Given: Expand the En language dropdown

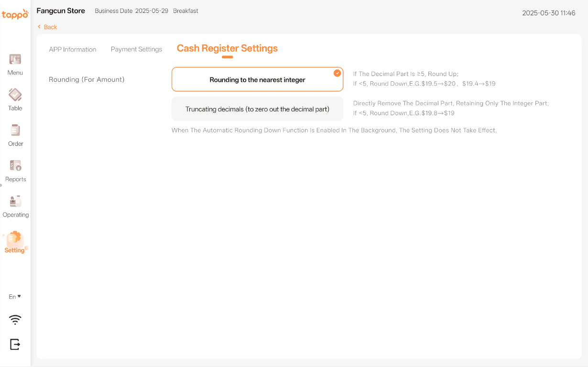Looking at the screenshot, I should tap(15, 297).
